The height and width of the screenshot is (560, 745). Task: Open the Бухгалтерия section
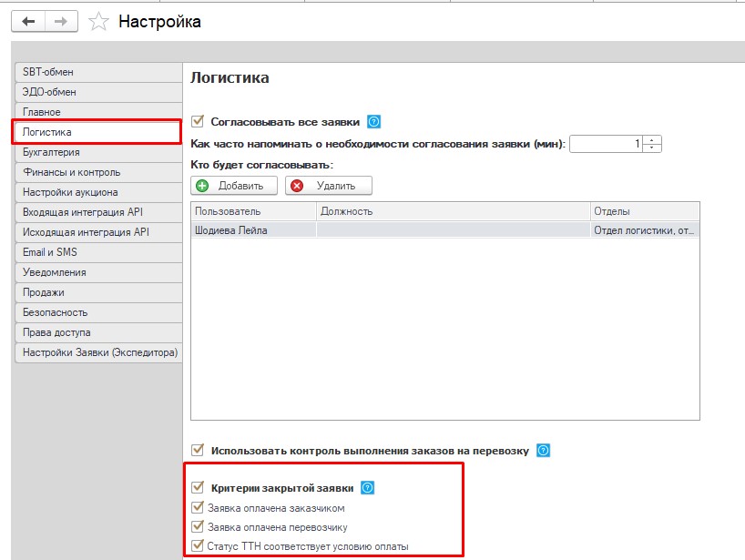pyautogui.click(x=99, y=152)
